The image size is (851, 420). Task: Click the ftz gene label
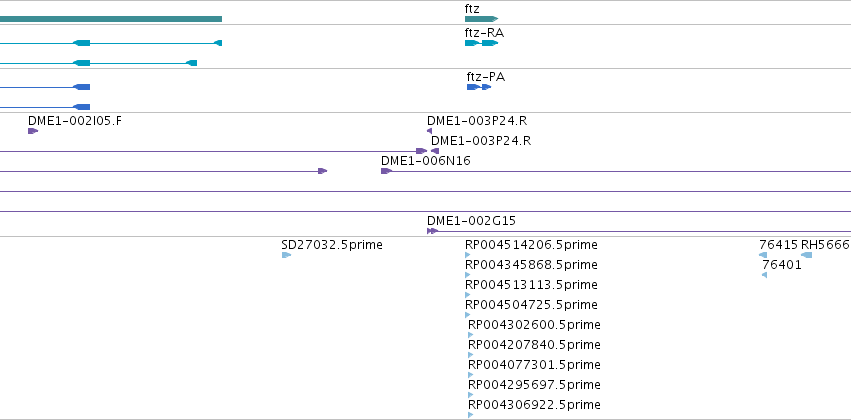tap(472, 9)
